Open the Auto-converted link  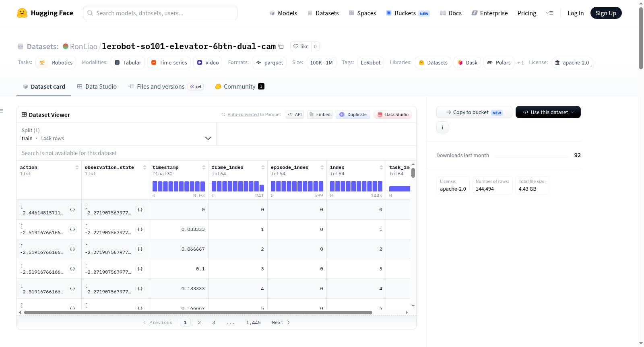point(243,114)
